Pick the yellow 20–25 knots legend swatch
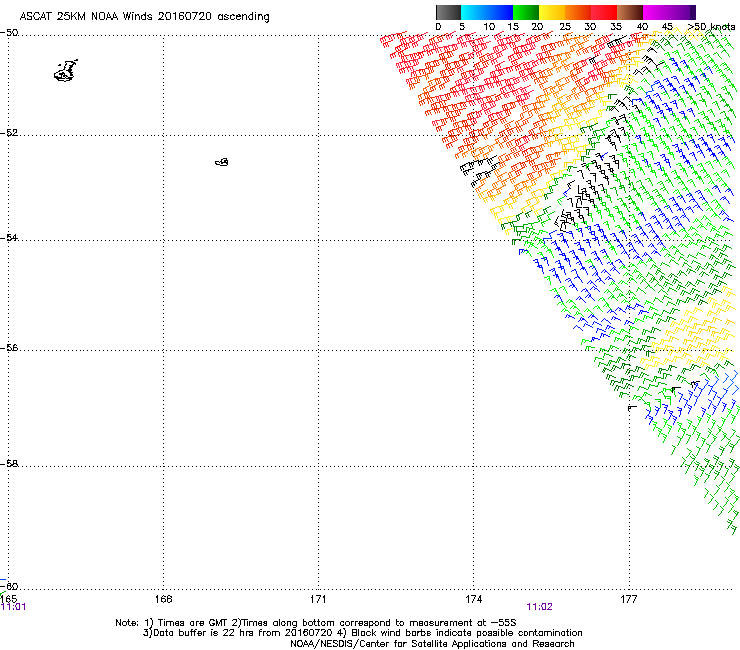The image size is (740, 650). [x=552, y=12]
